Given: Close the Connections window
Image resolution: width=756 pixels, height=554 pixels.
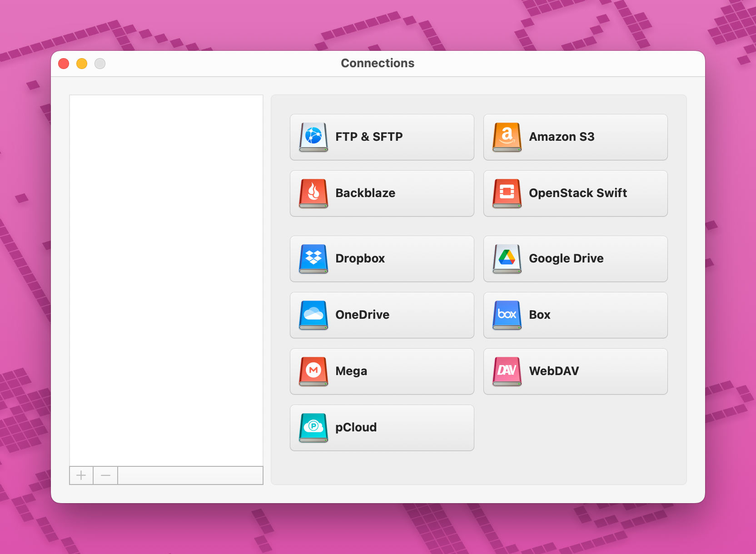Looking at the screenshot, I should point(64,64).
